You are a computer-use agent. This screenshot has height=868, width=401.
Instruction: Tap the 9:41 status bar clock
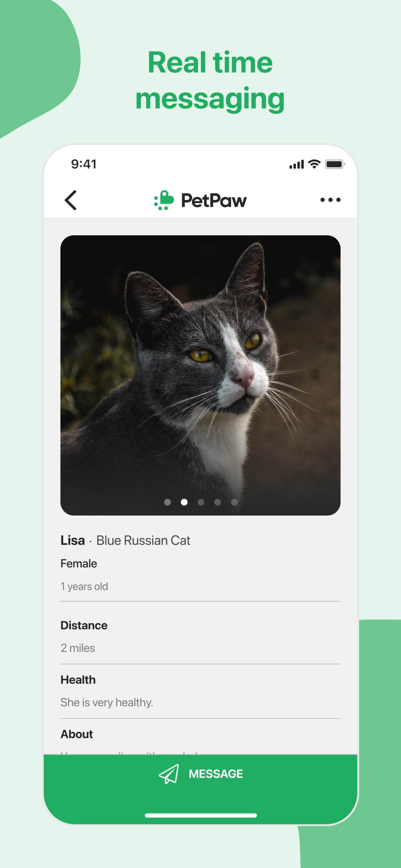coord(84,164)
